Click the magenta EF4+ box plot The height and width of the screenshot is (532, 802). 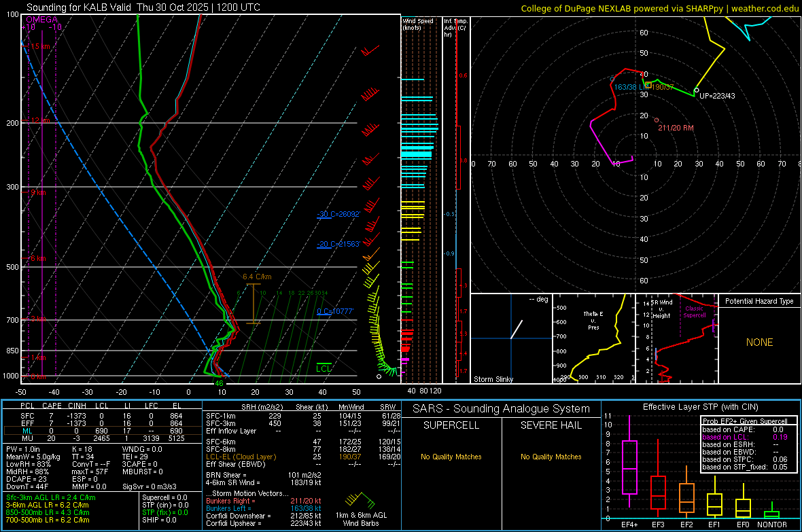pyautogui.click(x=629, y=467)
